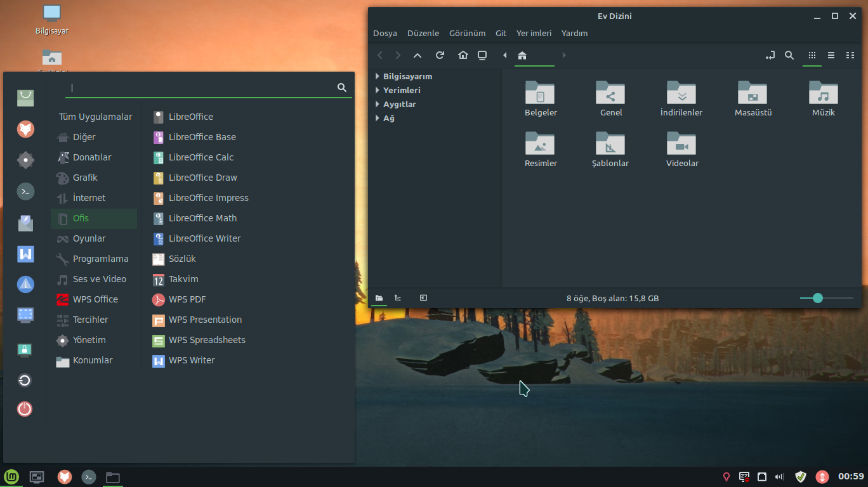The width and height of the screenshot is (868, 487).
Task: Click the show desktop button on the taskbar
Action: pyautogui.click(x=37, y=477)
